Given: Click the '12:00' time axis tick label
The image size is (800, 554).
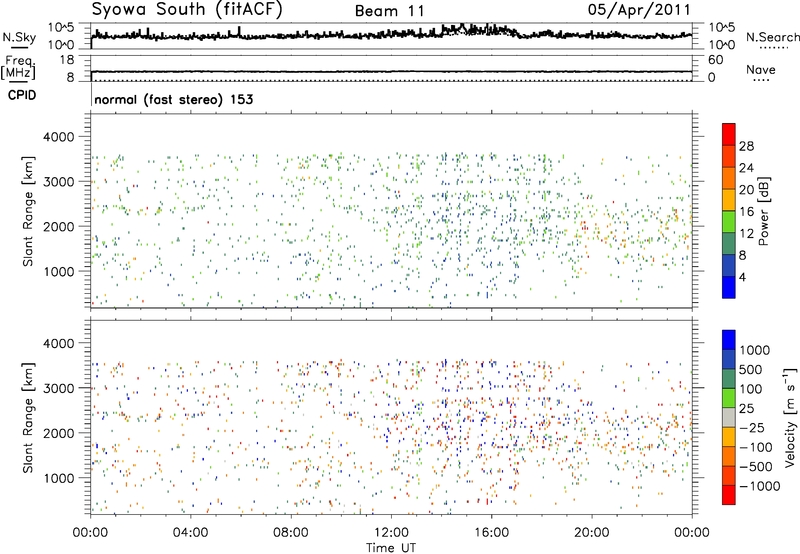Looking at the screenshot, I should coord(391,533).
